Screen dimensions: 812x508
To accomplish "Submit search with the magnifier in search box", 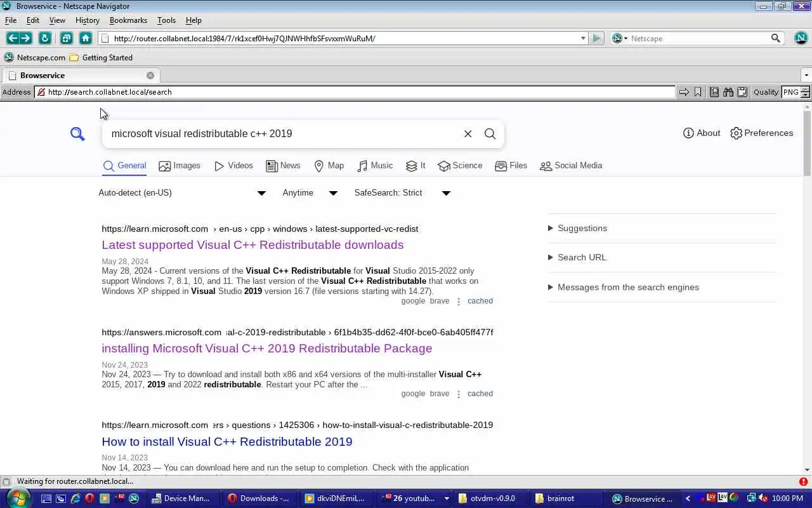I will click(490, 133).
